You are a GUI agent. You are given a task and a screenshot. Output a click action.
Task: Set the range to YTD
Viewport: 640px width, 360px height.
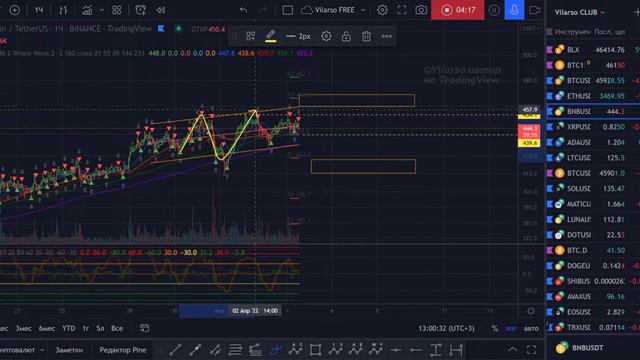pos(69,328)
